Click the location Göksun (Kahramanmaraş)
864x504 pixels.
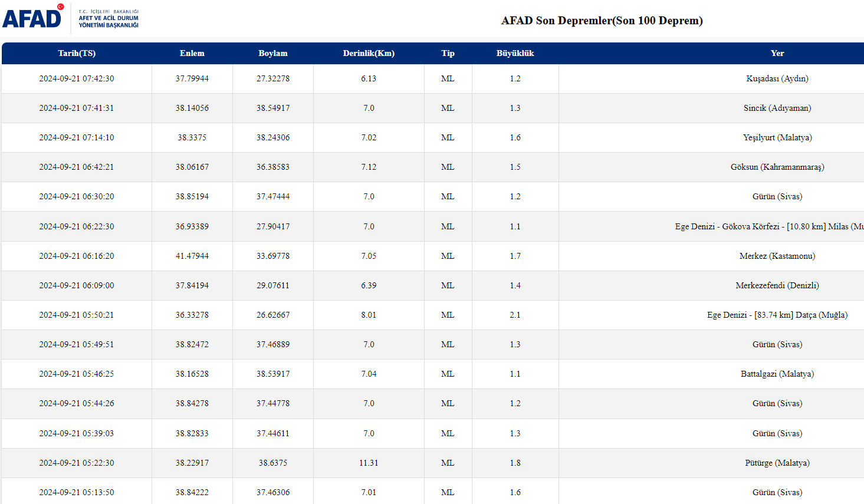pos(777,167)
